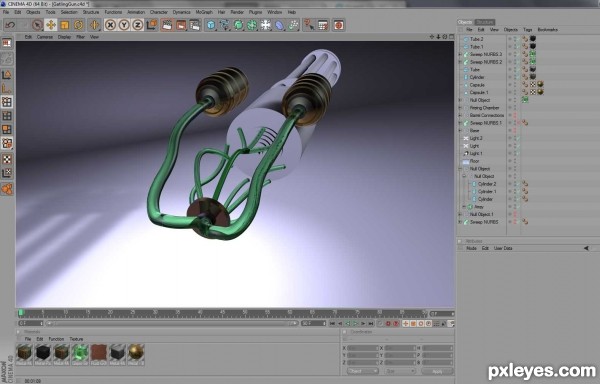This screenshot has width=600, height=384.
Task: Click the question-mark help cursor icon
Action: pos(309,25)
